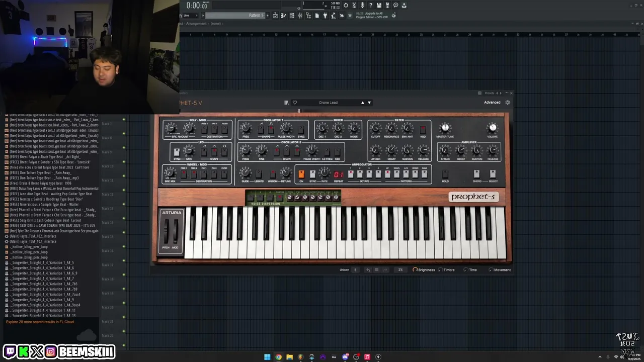The width and height of the screenshot is (644, 362).
Task: Toggle the LEGATO switch
Action: tap(259, 173)
